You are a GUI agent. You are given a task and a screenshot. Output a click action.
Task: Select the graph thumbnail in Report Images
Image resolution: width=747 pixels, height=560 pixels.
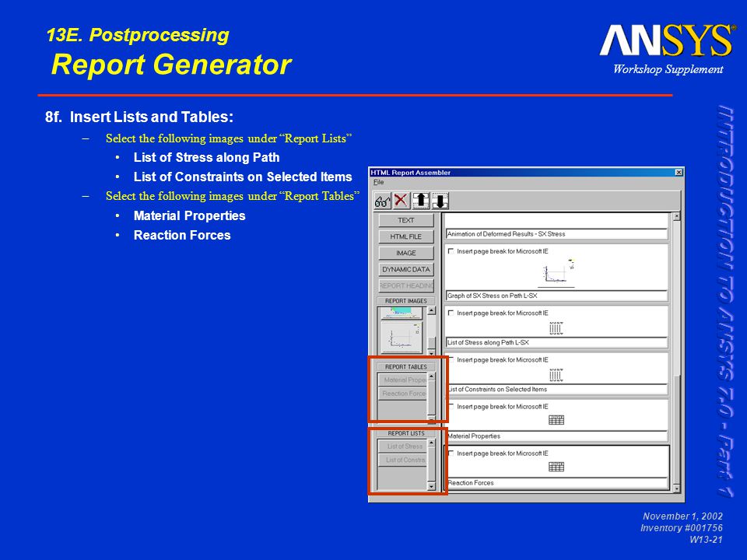402,337
